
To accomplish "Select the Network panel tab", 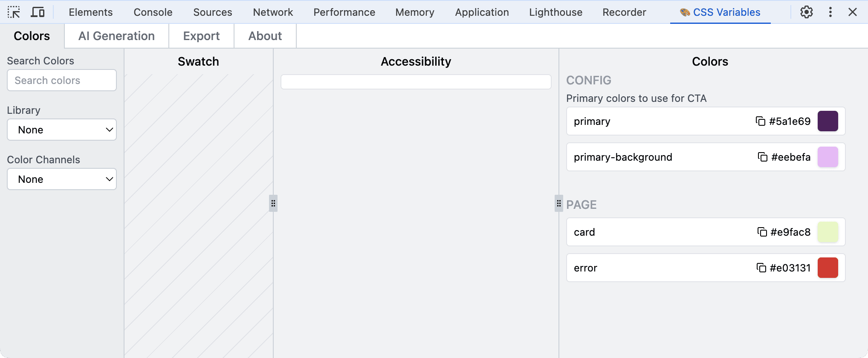I will coord(273,12).
